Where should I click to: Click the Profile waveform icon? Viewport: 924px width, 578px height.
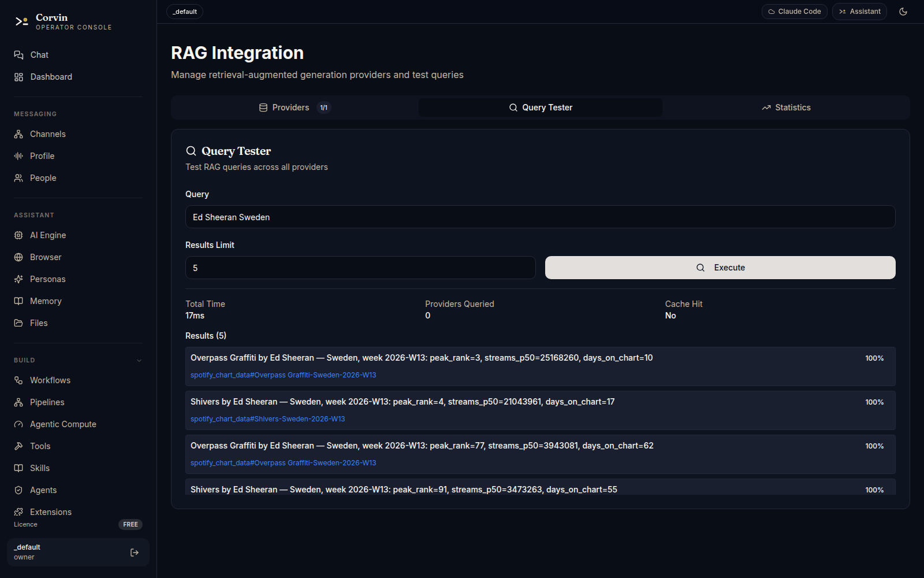tap(18, 156)
